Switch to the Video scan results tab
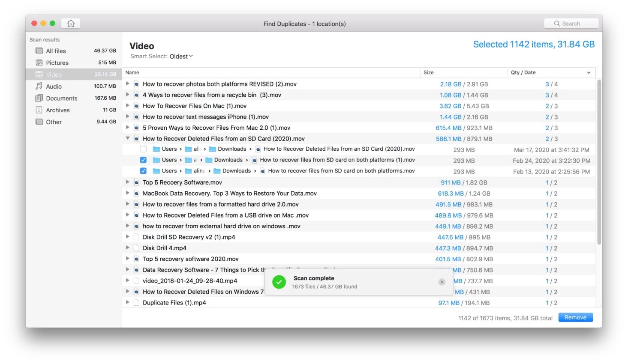This screenshot has width=628, height=364. pyautogui.click(x=54, y=74)
